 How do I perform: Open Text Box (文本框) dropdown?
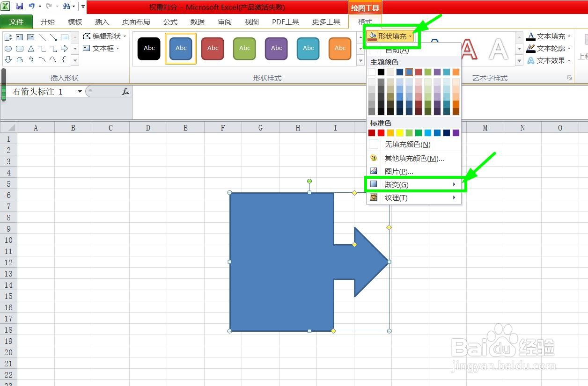click(x=101, y=48)
